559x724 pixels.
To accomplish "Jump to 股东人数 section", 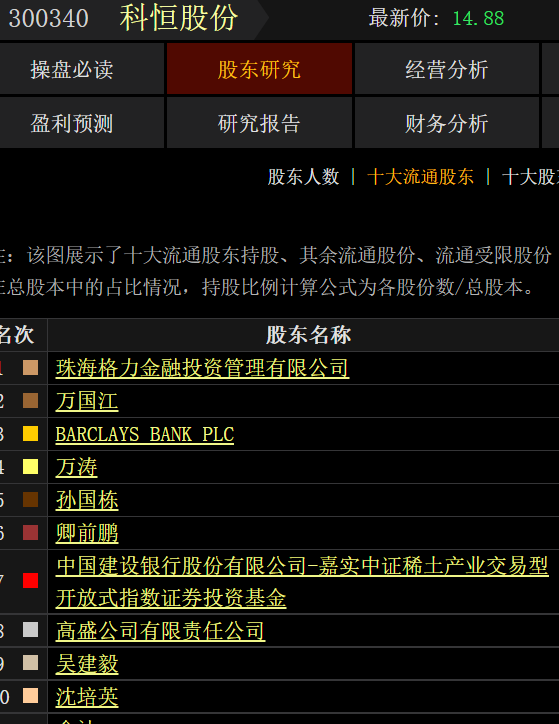I will point(303,177).
